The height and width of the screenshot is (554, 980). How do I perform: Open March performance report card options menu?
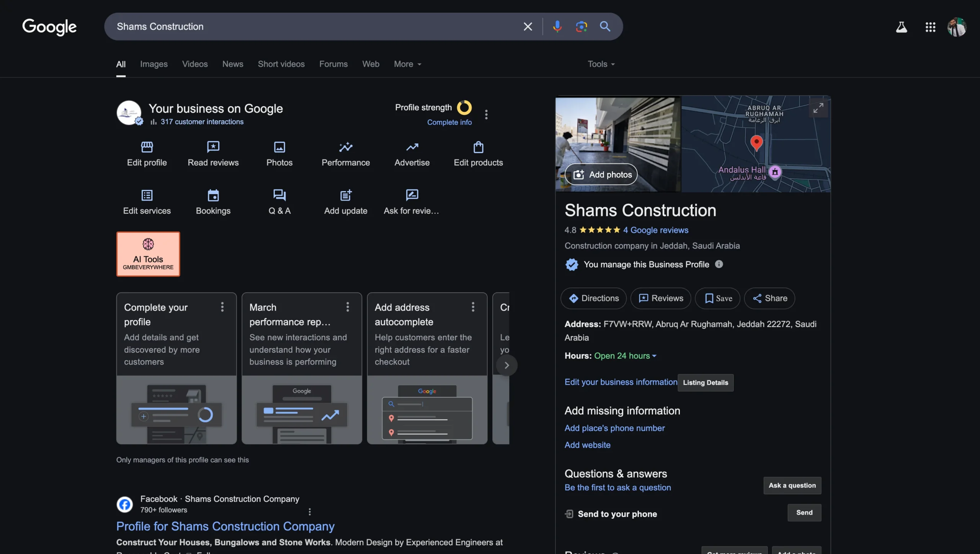(348, 307)
